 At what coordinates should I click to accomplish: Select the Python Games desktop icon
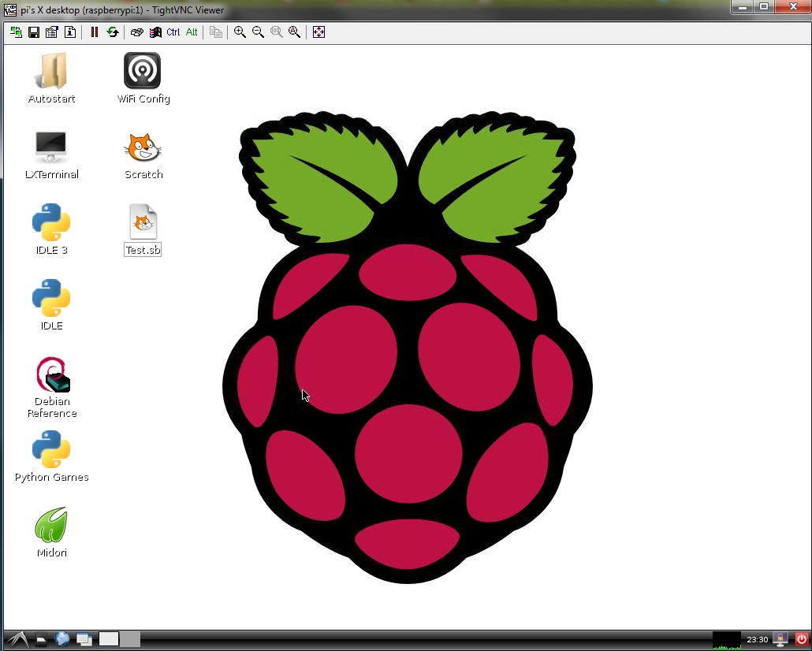click(51, 449)
